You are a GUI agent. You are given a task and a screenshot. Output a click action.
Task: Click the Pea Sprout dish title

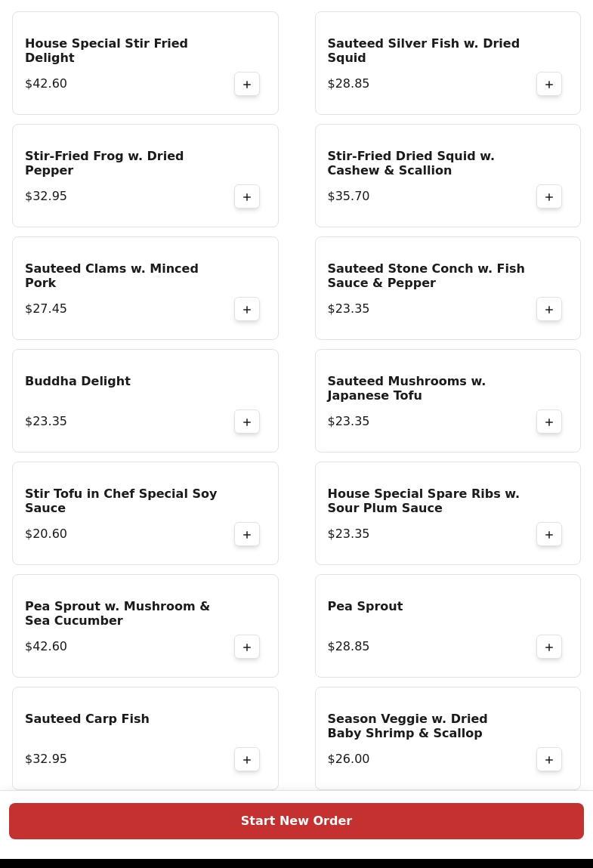365,606
